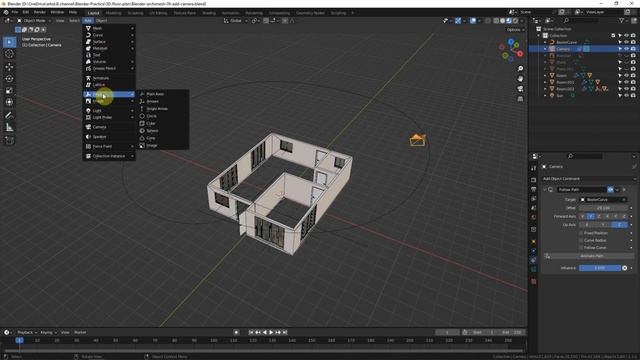Open World properties tab icon

coord(533,217)
